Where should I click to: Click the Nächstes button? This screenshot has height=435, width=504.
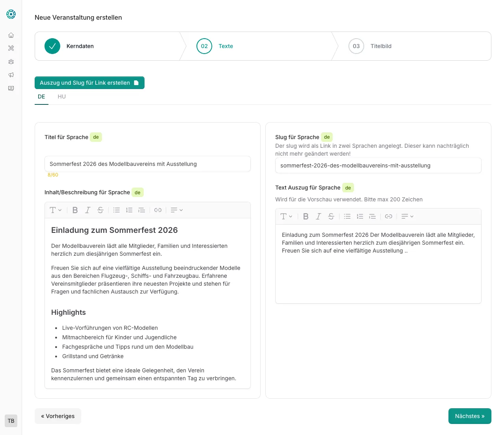pos(470,416)
